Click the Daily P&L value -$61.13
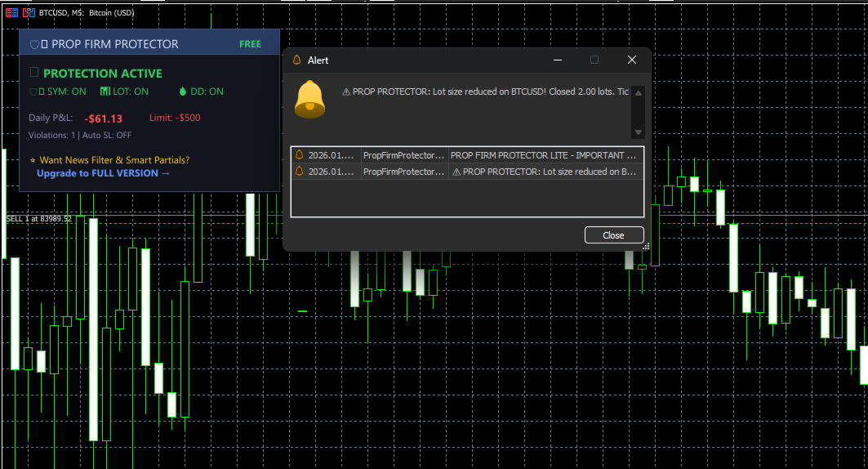The height and width of the screenshot is (469, 868). 104,118
